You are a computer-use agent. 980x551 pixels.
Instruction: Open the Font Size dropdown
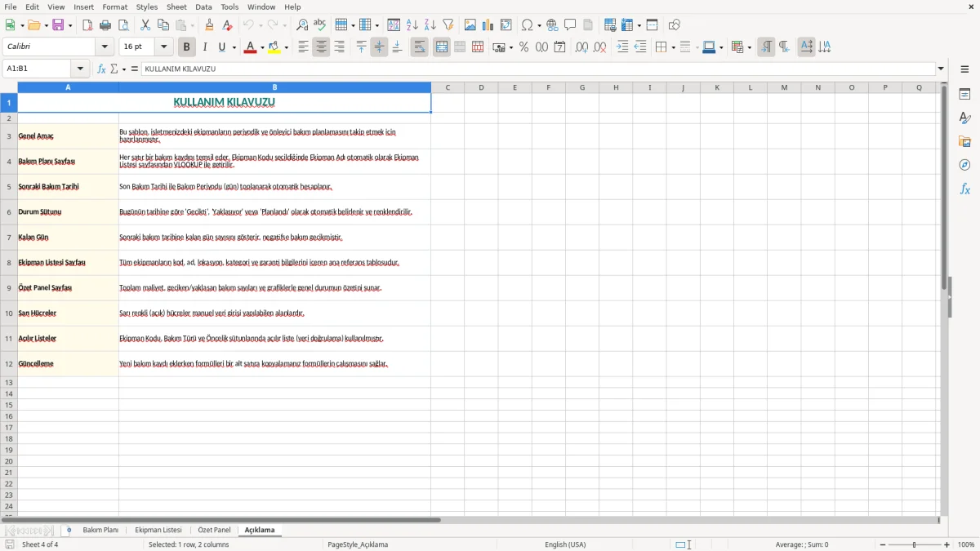[163, 47]
